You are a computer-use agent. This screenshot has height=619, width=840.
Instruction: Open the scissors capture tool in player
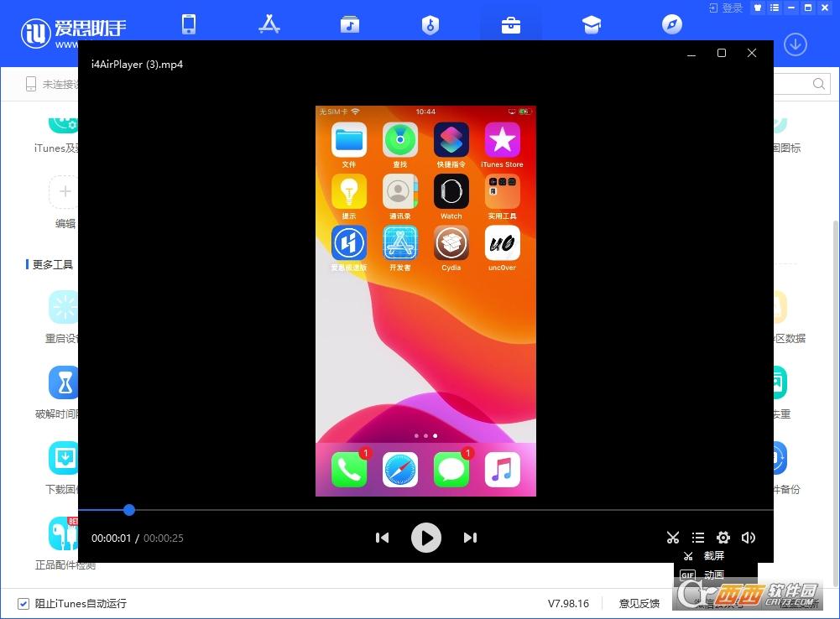pos(673,538)
